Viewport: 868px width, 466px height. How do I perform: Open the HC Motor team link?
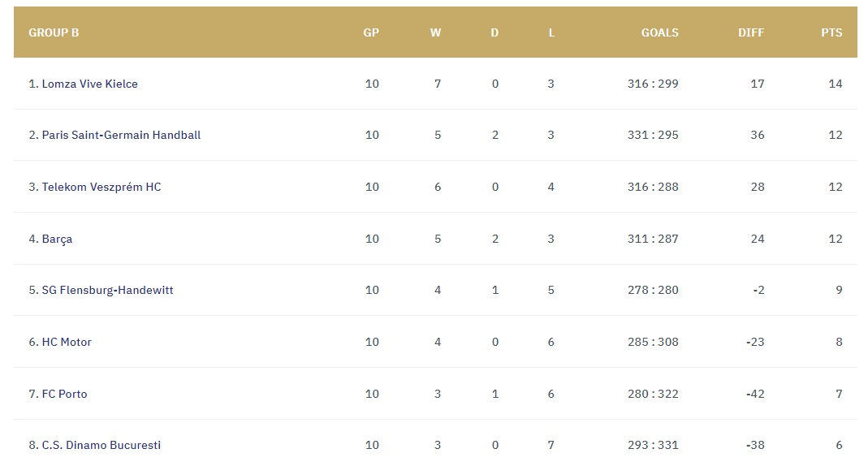(67, 342)
